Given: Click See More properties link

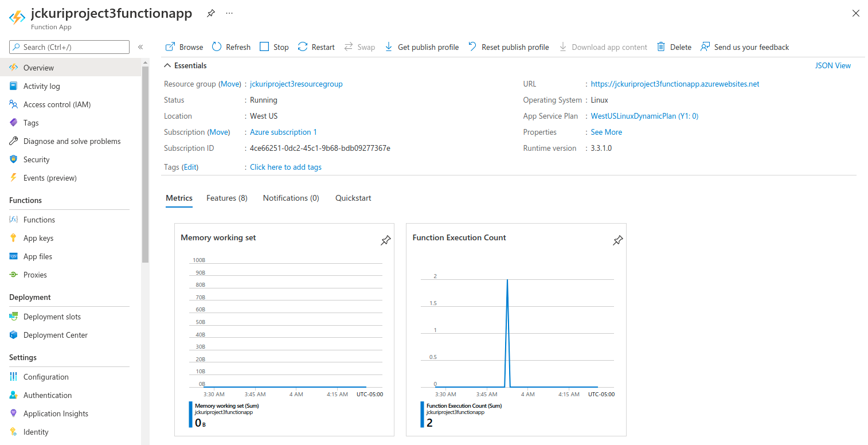Looking at the screenshot, I should point(607,132).
